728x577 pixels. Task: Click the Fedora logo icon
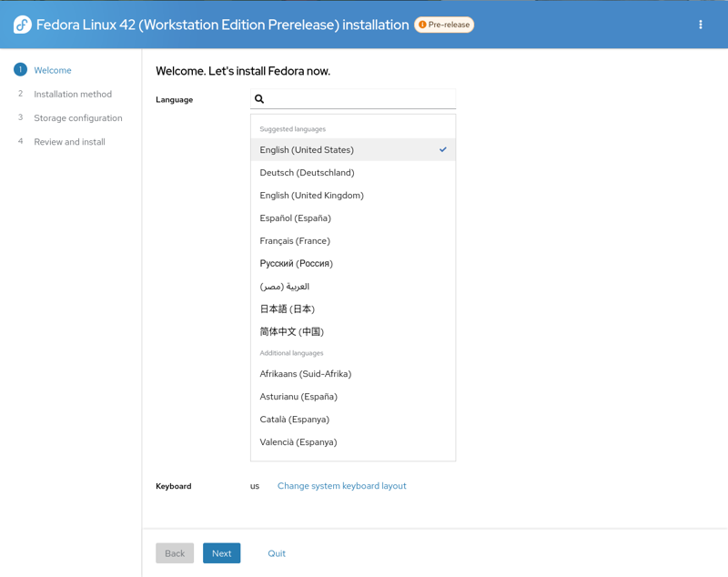22,25
